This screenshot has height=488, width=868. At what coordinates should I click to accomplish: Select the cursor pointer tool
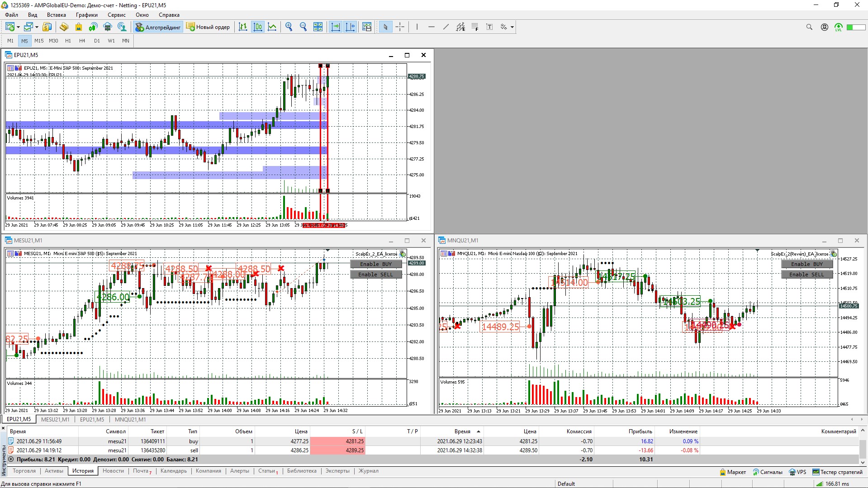[385, 27]
